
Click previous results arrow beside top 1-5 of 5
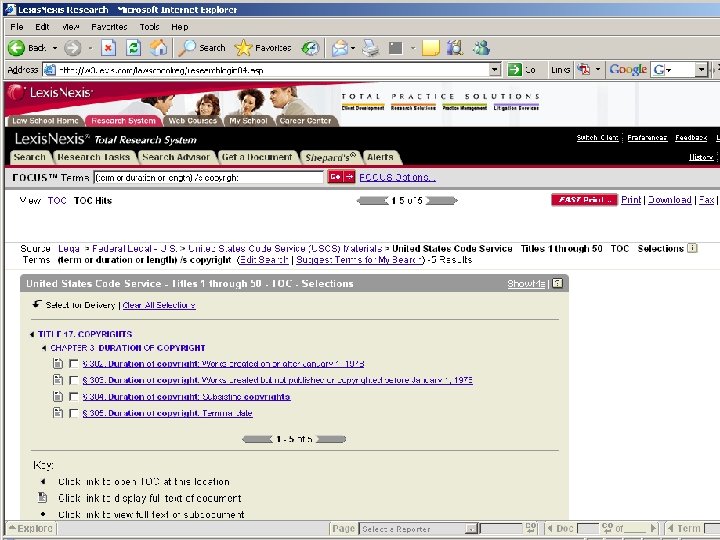coord(373,201)
